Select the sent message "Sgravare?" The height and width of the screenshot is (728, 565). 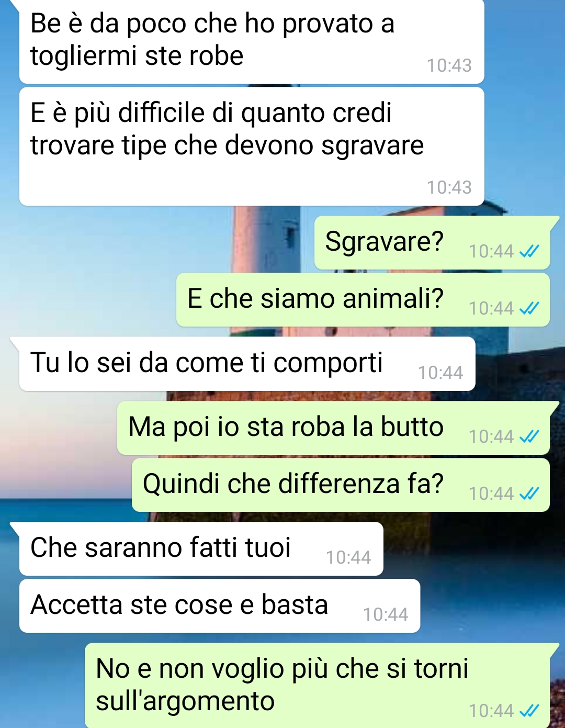pyautogui.click(x=432, y=243)
